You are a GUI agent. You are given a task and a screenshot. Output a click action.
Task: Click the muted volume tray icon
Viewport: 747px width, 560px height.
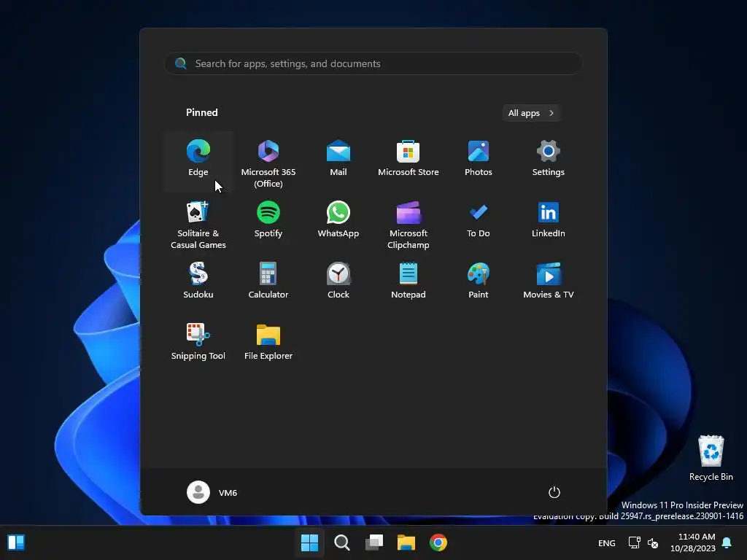pos(653,542)
